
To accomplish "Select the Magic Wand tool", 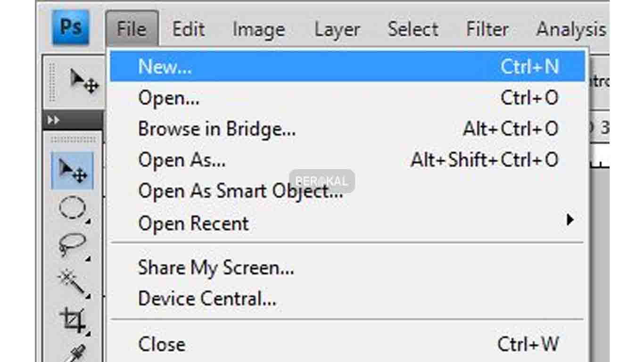I will (72, 282).
